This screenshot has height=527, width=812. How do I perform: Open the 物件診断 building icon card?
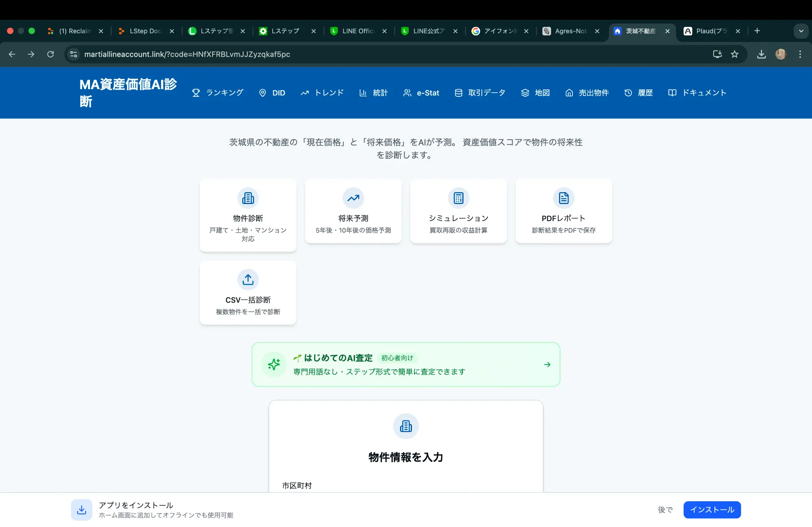click(248, 198)
